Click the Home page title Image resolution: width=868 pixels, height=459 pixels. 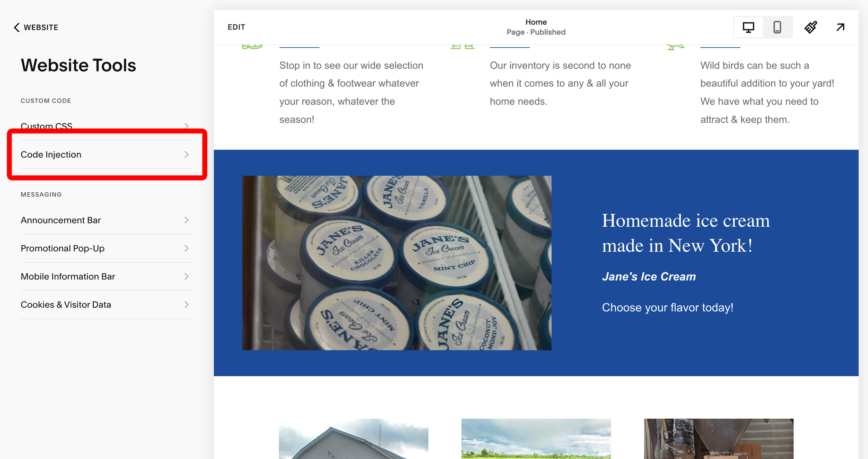[x=536, y=22]
